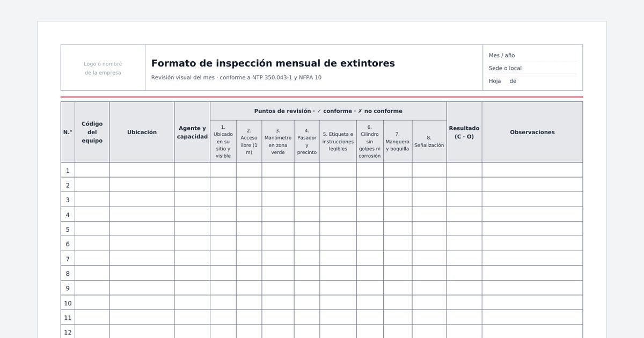Click the subtitle mentioning NTP 350.043-1 y NFPA 10
The image size is (644, 338).
pos(236,77)
